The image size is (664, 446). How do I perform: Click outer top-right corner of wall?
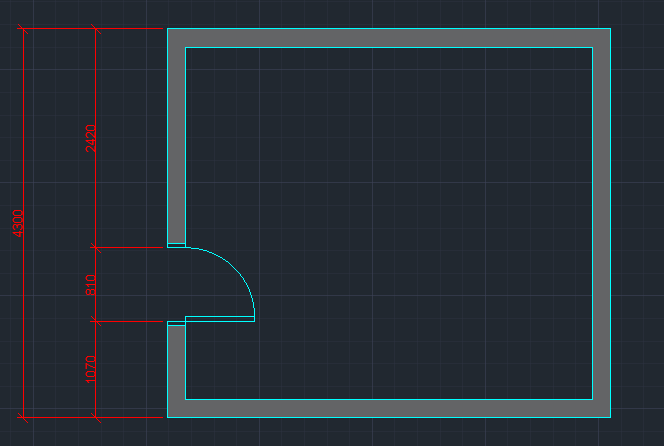[x=610, y=29]
